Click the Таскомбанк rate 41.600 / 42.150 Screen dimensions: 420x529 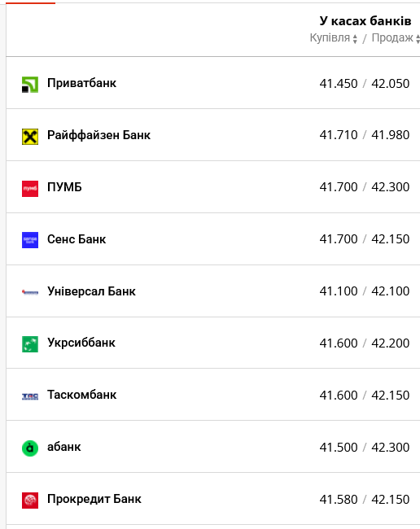365,395
